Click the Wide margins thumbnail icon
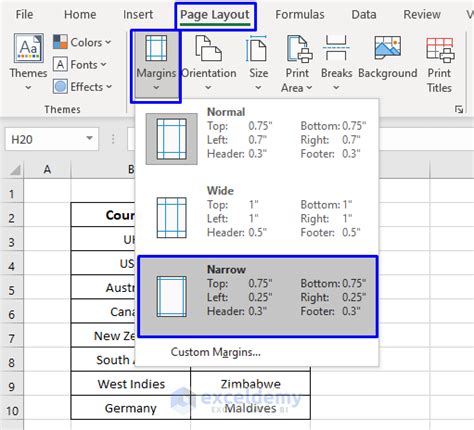This screenshot has width=474, height=430. click(x=172, y=217)
